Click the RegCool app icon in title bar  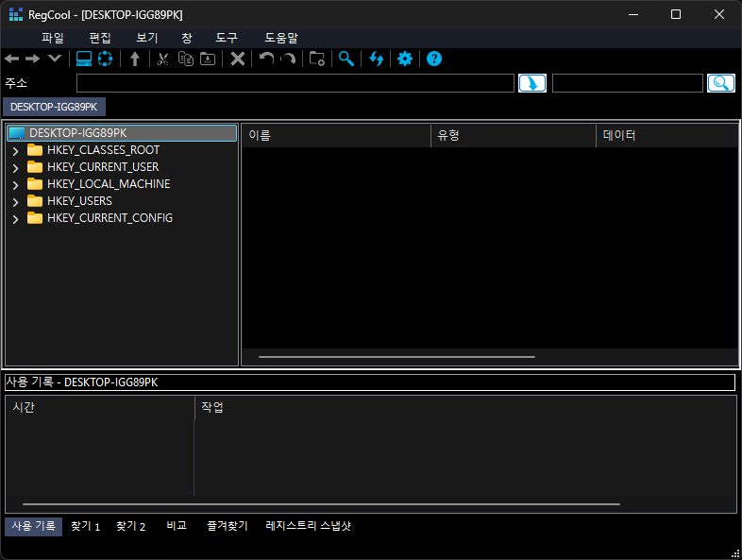16,15
